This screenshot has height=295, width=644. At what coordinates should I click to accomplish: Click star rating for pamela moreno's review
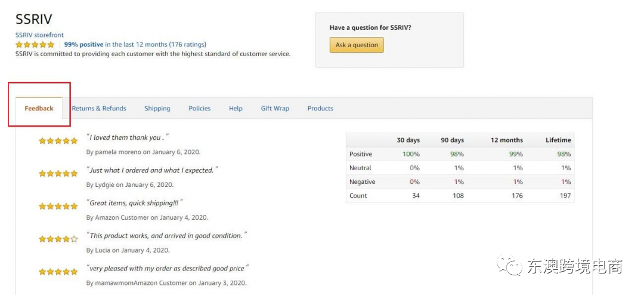click(x=58, y=141)
